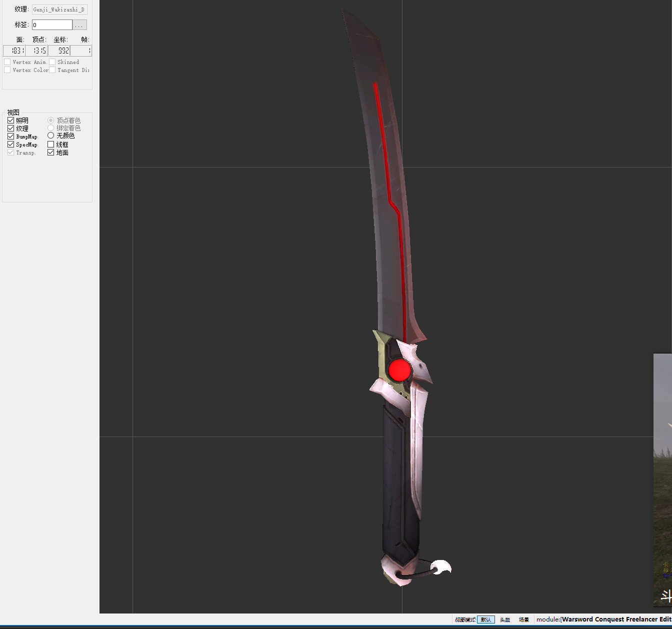Image resolution: width=672 pixels, height=629 pixels.
Task: Click the game screenshot thumbnail window
Action: (662, 480)
